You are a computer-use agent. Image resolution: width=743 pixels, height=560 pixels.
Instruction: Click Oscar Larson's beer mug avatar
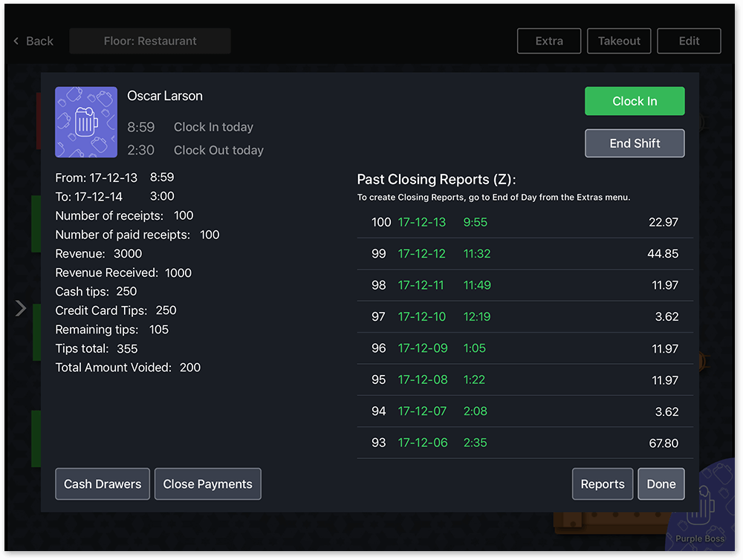(86, 123)
